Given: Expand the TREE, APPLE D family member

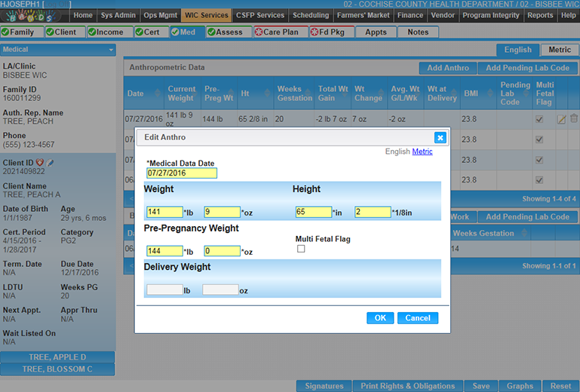Looking at the screenshot, I should pyautogui.click(x=57, y=357).
